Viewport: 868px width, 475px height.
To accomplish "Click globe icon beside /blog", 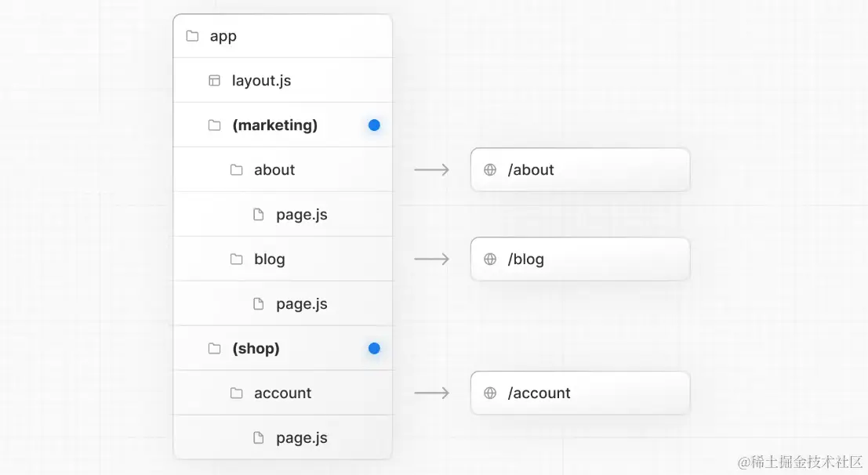I will [490, 259].
